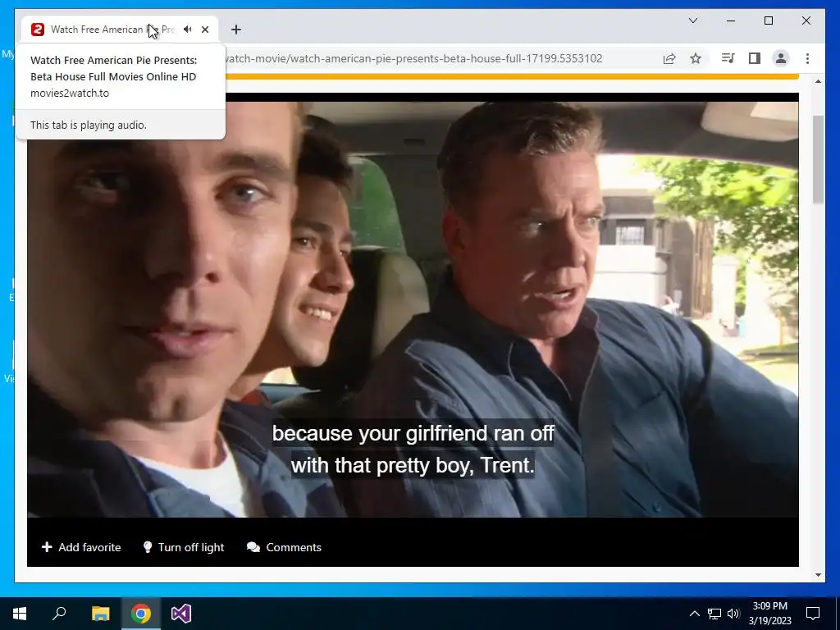Viewport: 840px width, 630px height.
Task: Show hidden system tray icons
Action: (694, 614)
